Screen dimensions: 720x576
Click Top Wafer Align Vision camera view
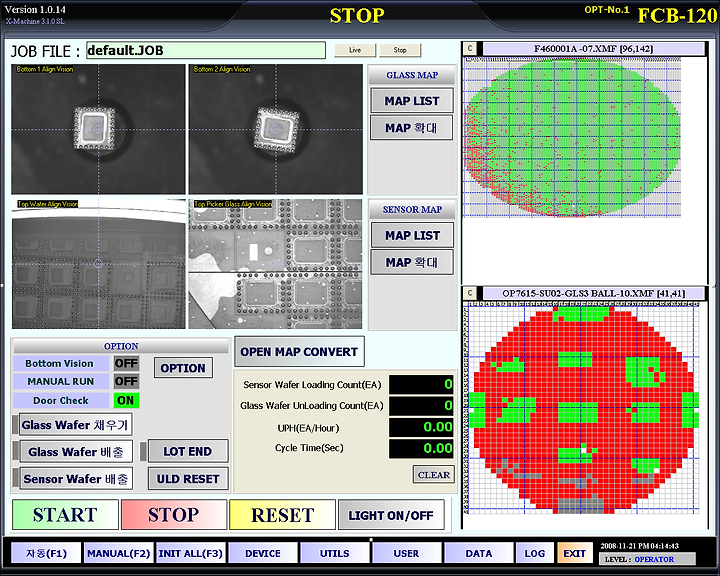(x=98, y=264)
